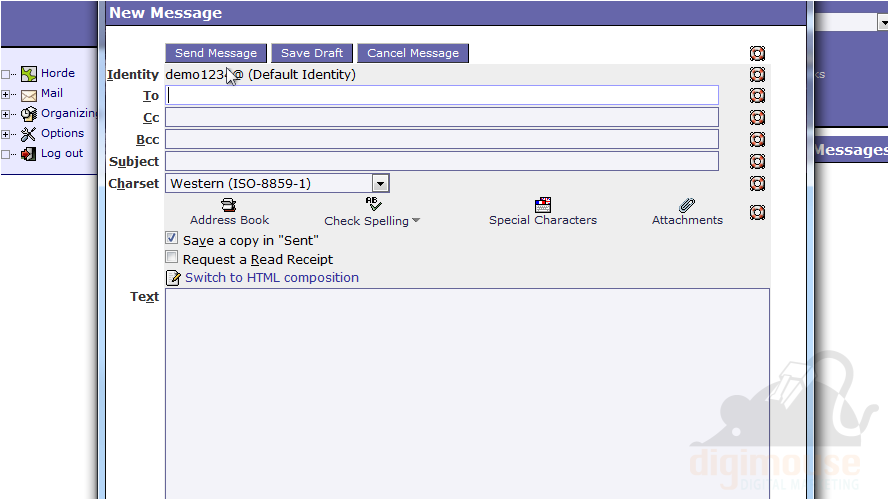Click the Address Book label
The height and width of the screenshot is (500, 889).
click(229, 220)
